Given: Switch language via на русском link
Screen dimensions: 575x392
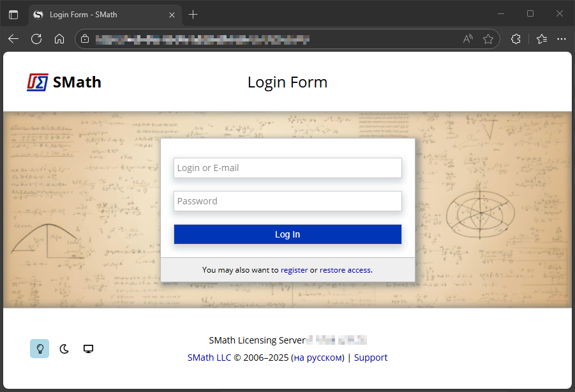Looking at the screenshot, I should point(318,358).
